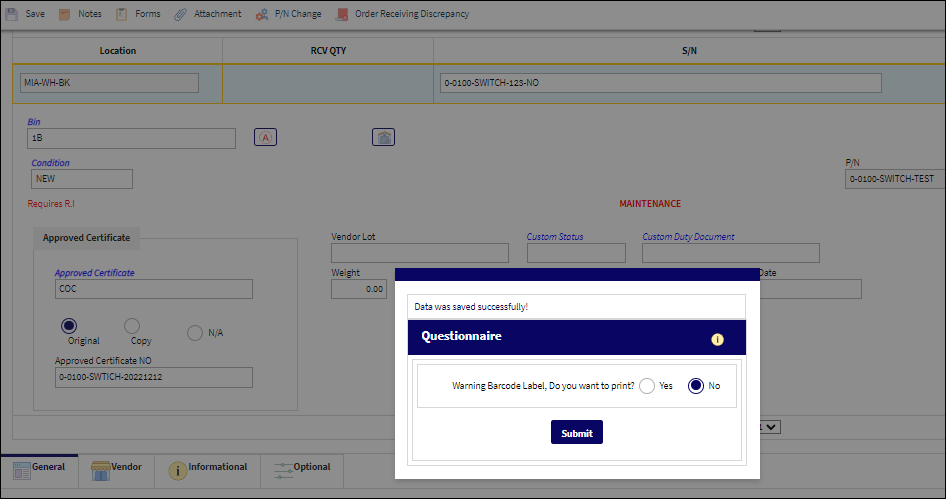Screen dimensions: 946x499
Task: Click the MAINTENANCE red label
Action: tap(650, 204)
